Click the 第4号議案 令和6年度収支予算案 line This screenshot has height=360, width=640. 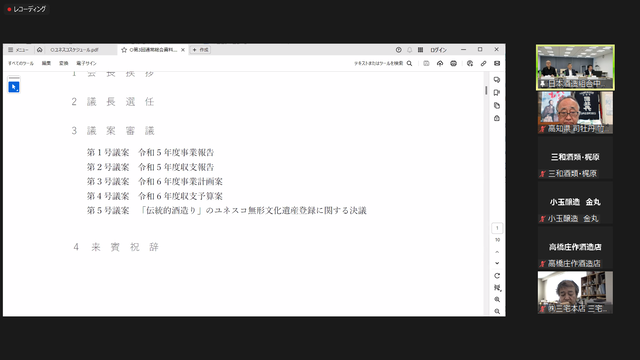point(155,196)
